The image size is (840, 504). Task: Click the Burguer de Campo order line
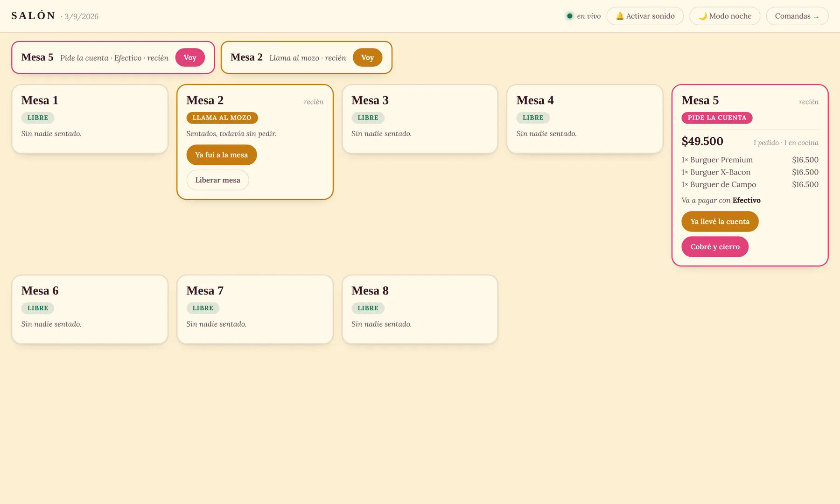click(750, 185)
